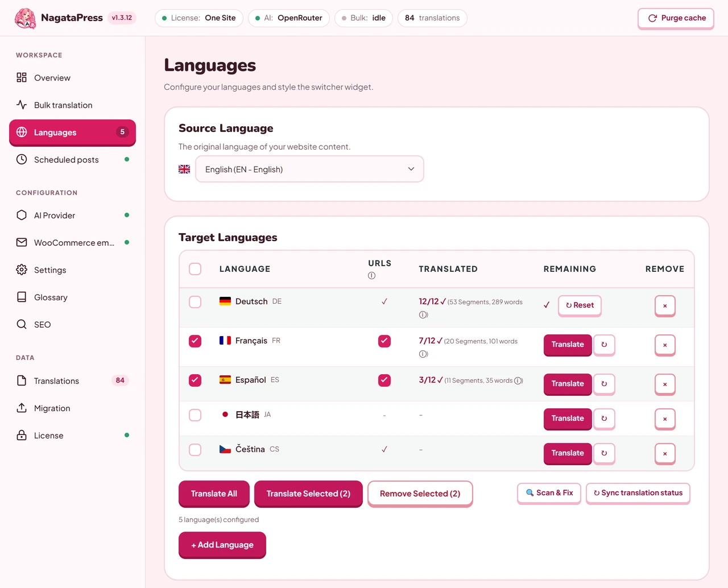Click Sync translation status button
728x588 pixels.
coord(638,493)
